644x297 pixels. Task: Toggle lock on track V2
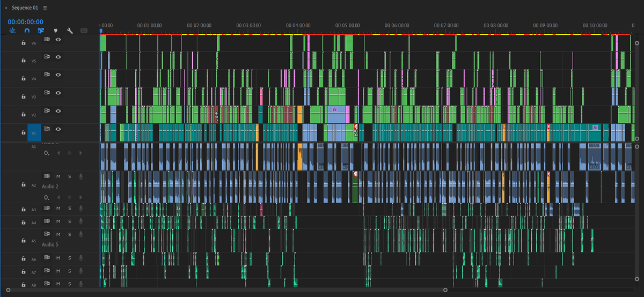coord(24,115)
